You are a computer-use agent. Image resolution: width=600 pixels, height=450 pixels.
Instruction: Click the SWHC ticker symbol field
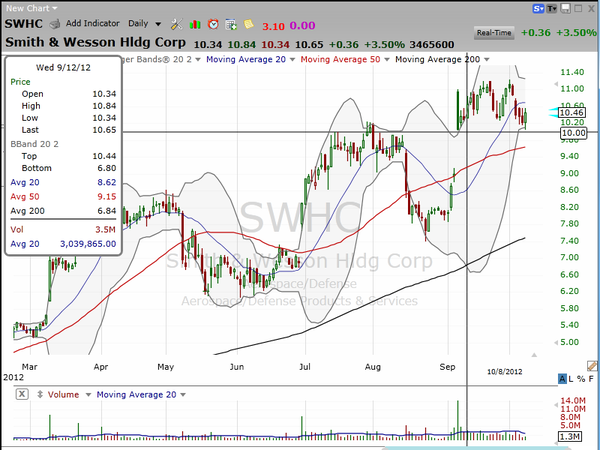point(23,21)
